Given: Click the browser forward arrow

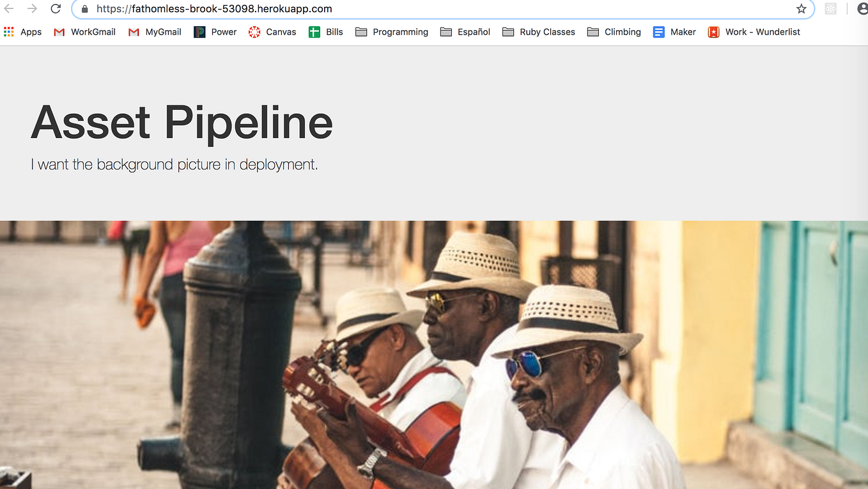Looking at the screenshot, I should tap(32, 9).
